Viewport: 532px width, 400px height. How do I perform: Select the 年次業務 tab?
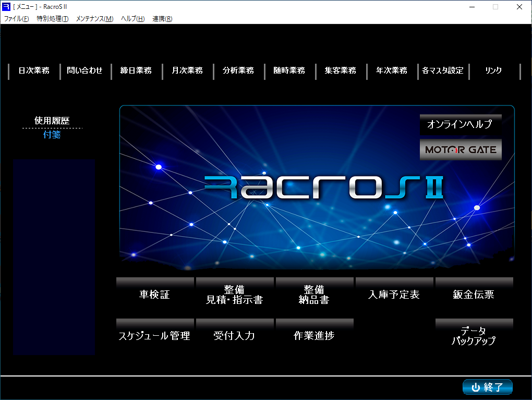tap(392, 70)
